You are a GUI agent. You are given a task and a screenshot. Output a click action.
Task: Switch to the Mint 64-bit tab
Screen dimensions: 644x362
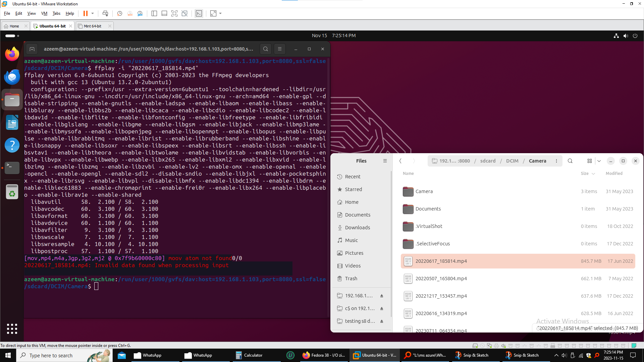coord(93,26)
